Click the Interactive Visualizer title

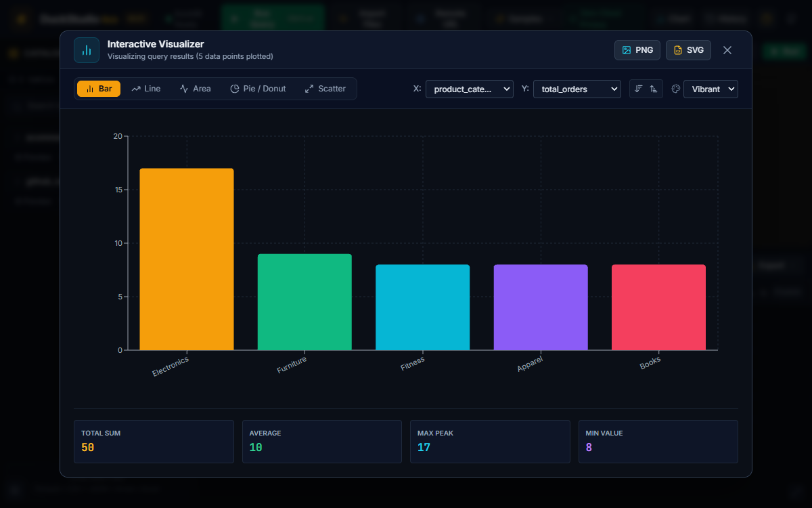[156, 44]
